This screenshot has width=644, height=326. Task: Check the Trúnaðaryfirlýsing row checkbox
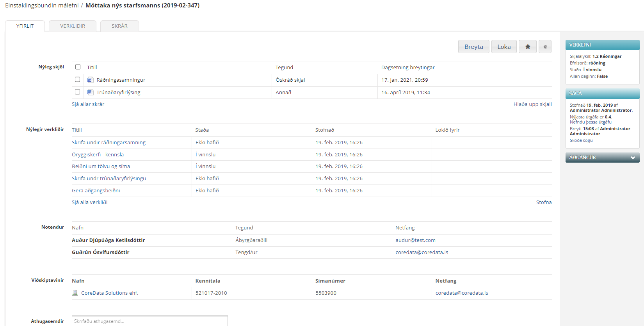coord(77,92)
